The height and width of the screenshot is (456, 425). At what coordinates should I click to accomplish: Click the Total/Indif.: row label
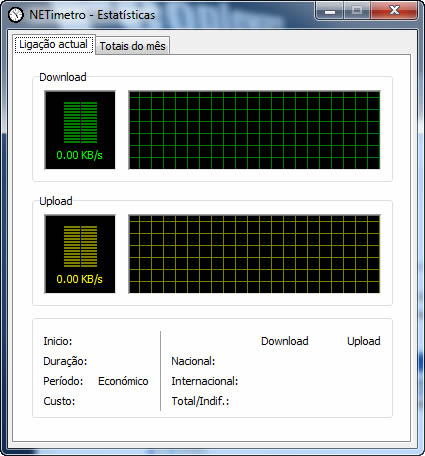pos(200,401)
